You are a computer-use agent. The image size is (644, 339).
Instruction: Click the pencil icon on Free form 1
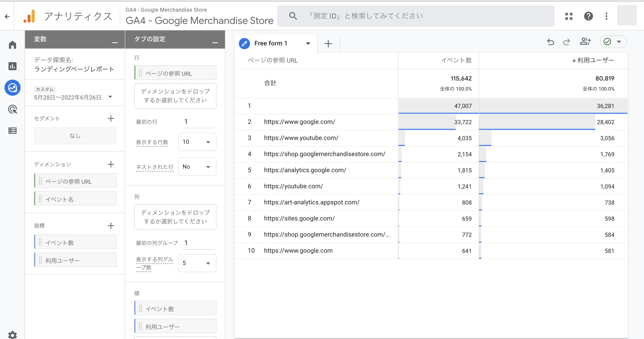click(244, 44)
